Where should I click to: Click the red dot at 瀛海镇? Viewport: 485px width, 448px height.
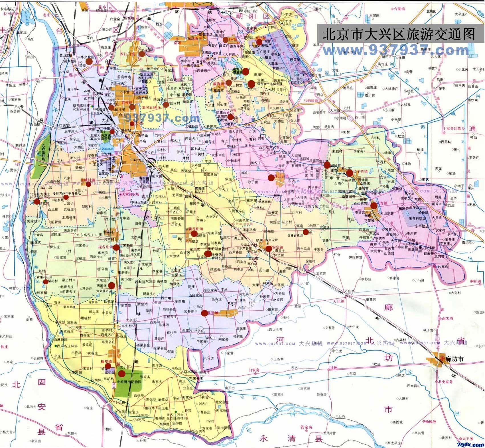tap(229, 83)
